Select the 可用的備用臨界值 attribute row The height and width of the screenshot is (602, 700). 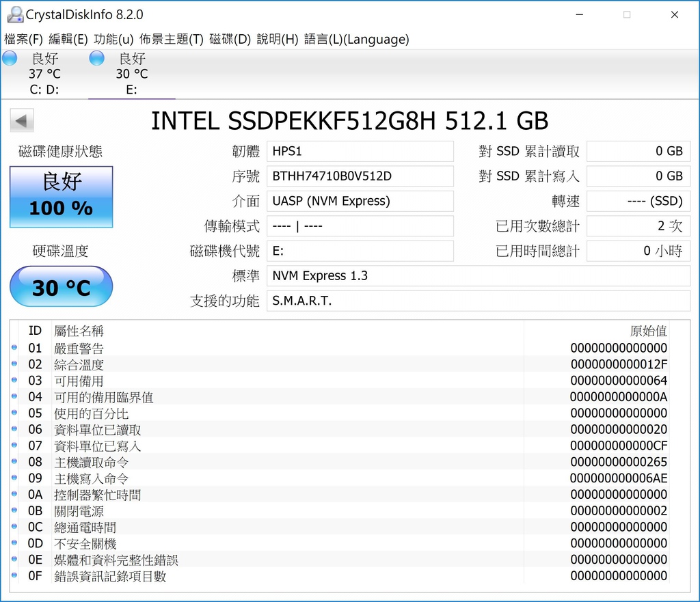coord(339,396)
